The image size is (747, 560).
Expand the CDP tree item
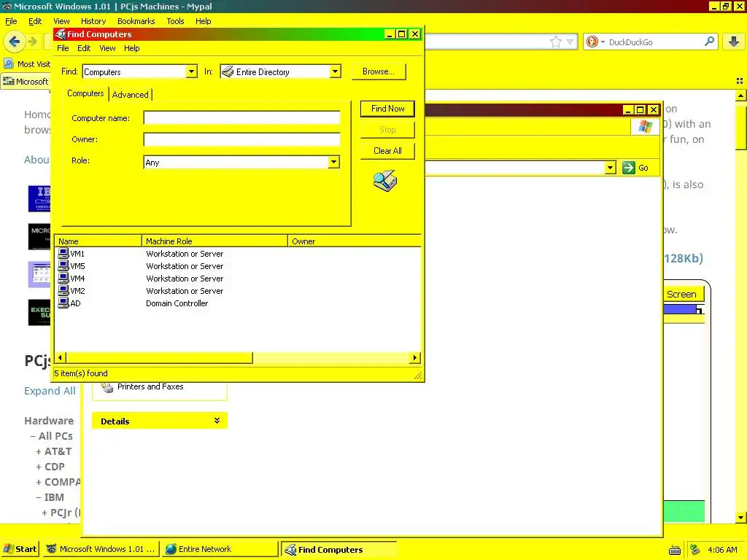39,467
